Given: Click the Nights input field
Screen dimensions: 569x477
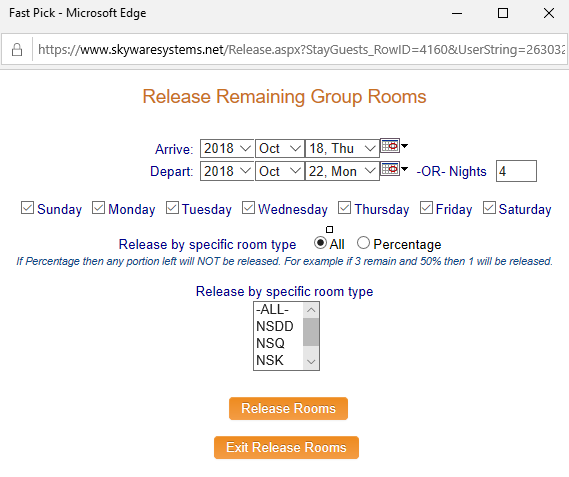Looking at the screenshot, I should tap(516, 171).
